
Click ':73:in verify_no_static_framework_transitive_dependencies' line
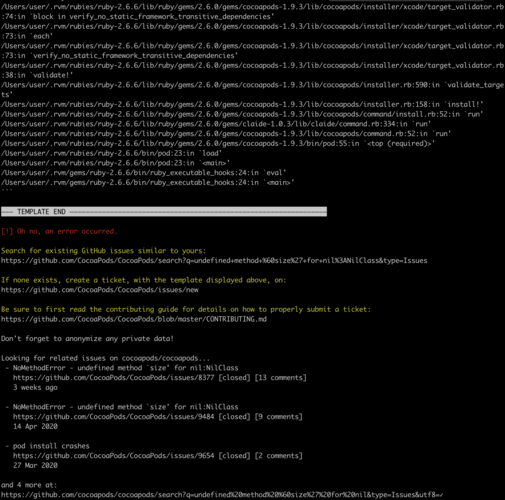[119, 56]
